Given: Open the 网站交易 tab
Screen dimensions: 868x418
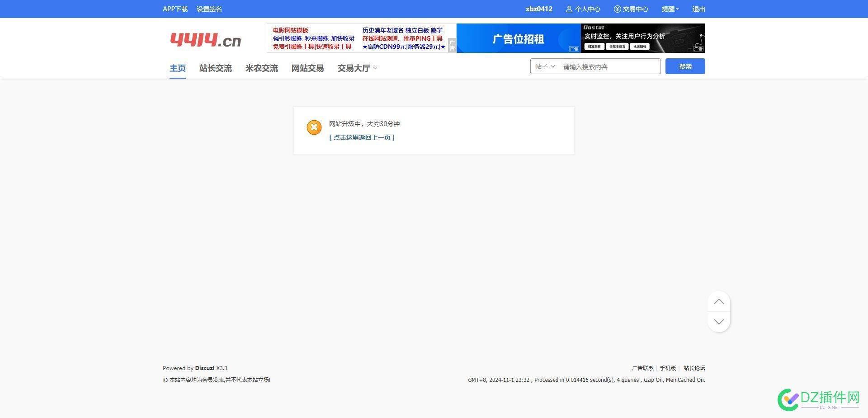Looking at the screenshot, I should [308, 68].
